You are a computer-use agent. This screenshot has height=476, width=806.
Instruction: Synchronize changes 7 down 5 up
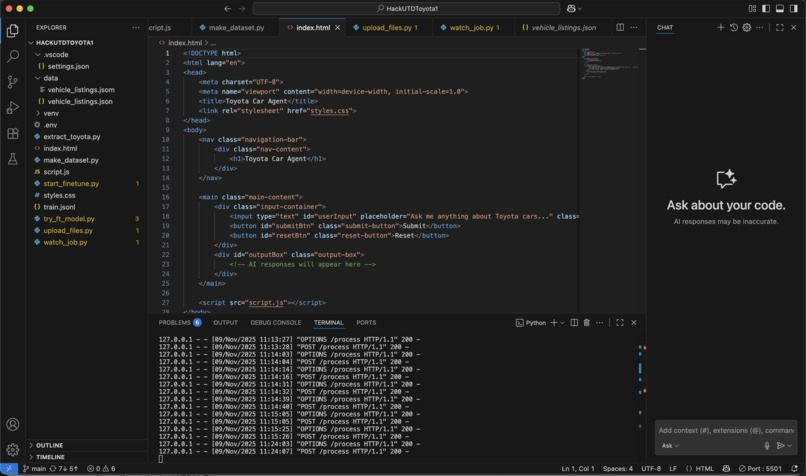(x=64, y=468)
